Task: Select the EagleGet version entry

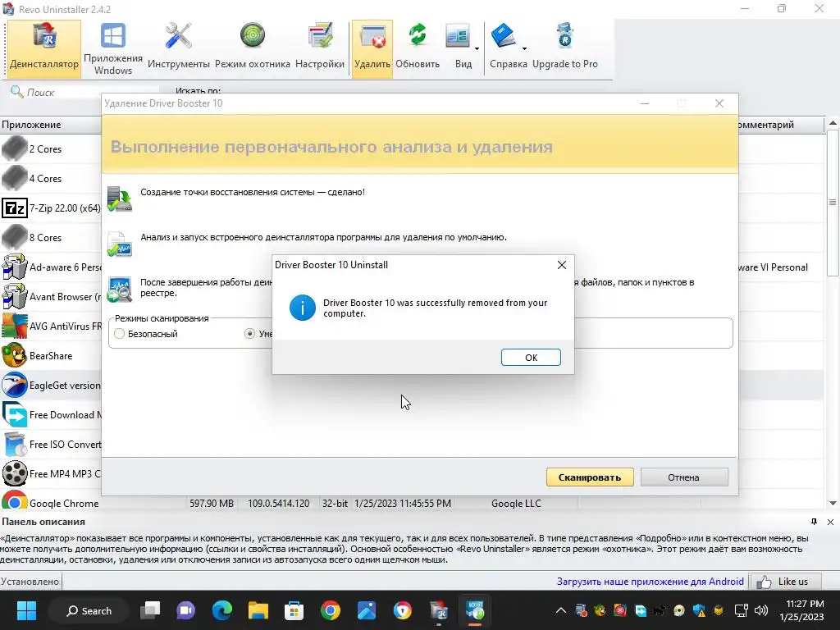Action: tap(51, 385)
